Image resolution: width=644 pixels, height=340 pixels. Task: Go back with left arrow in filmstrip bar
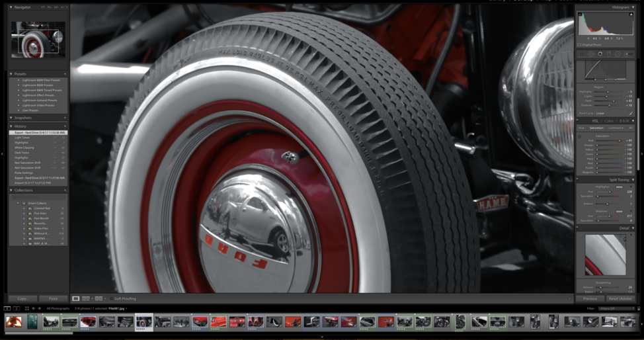point(33,308)
